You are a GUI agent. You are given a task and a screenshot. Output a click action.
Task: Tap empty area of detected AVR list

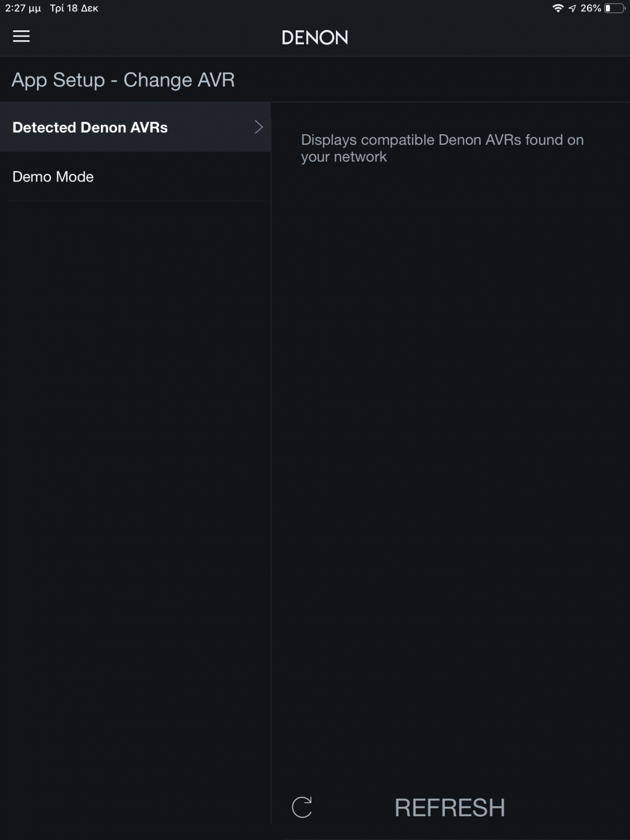[x=450, y=467]
